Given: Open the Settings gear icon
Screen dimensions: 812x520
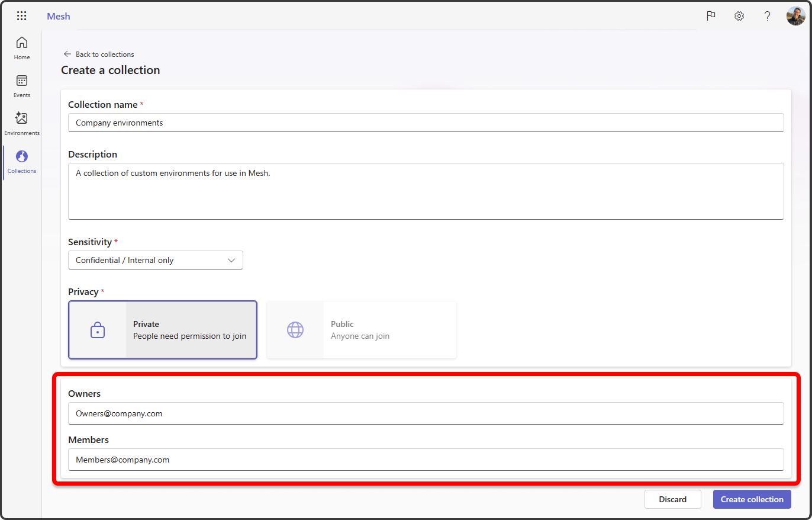Looking at the screenshot, I should pyautogui.click(x=739, y=16).
